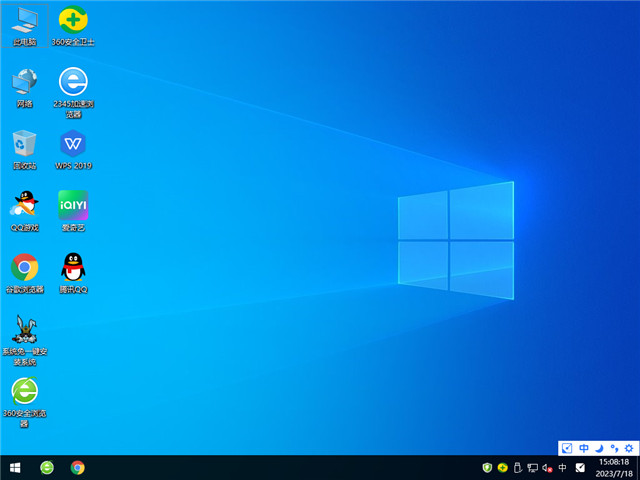
Task: Launch Chrome from the taskbar
Action: [x=77, y=467]
